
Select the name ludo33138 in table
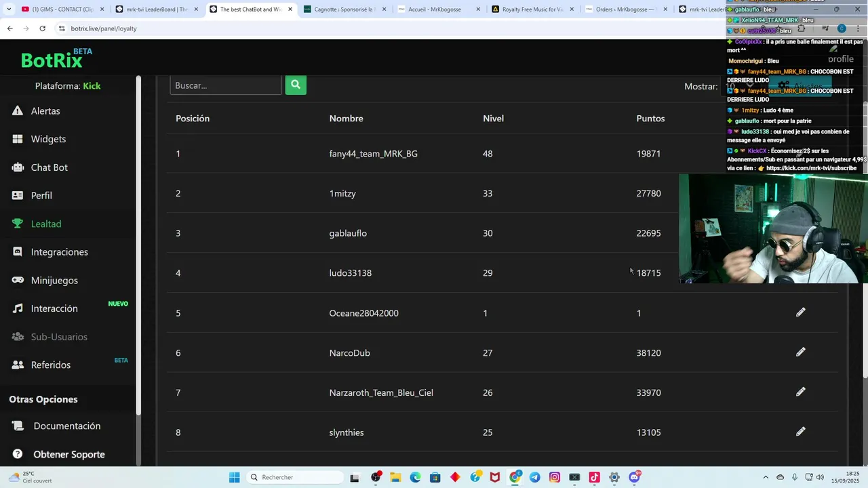click(351, 273)
